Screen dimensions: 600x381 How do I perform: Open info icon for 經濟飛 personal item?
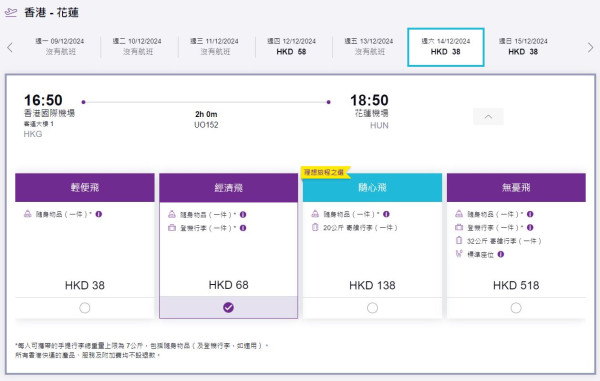[243, 215]
